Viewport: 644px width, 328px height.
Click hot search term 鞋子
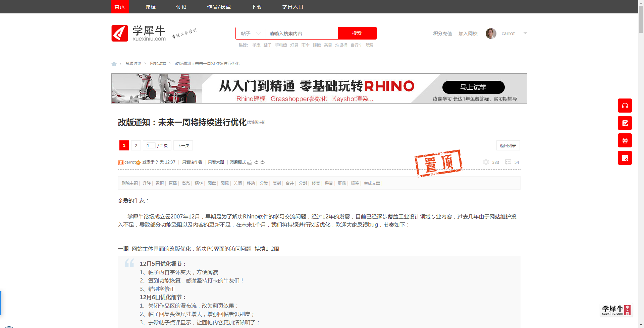(268, 45)
